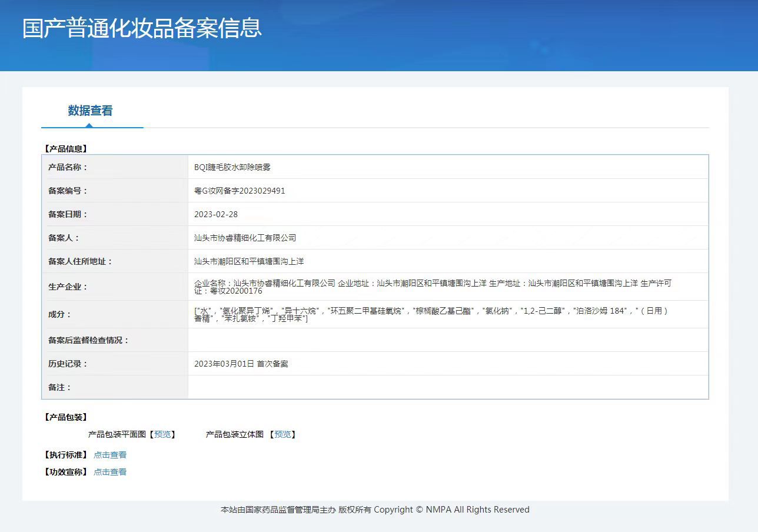Viewport: 758px width, 532px height.
Task: Click the 历史记录： label cell
Action: 115,364
